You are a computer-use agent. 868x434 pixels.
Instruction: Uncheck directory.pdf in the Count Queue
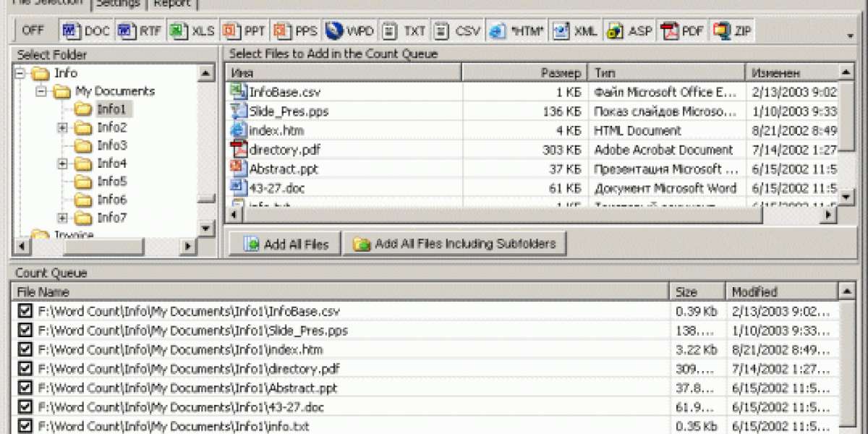point(25,368)
